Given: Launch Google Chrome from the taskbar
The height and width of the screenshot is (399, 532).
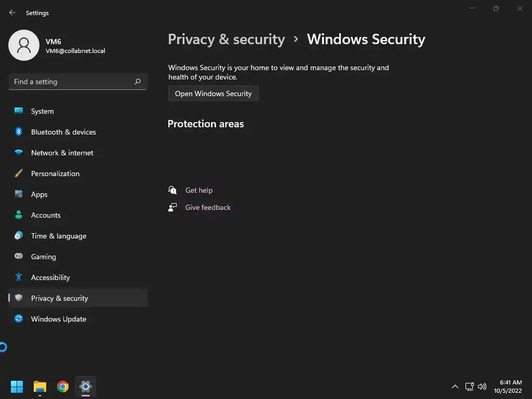Looking at the screenshot, I should [63, 387].
